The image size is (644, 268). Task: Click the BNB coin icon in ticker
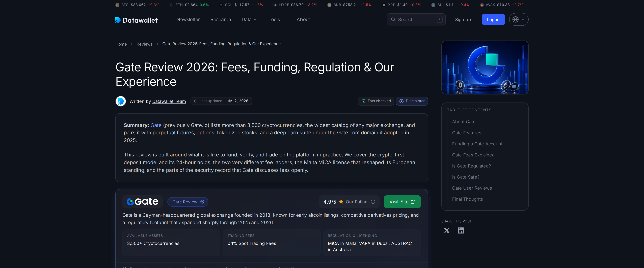click(x=329, y=5)
